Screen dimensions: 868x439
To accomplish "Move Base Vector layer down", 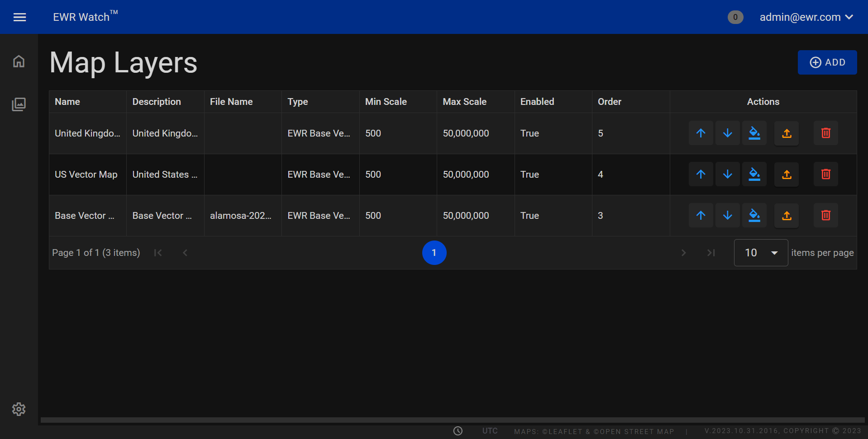I will 728,215.
